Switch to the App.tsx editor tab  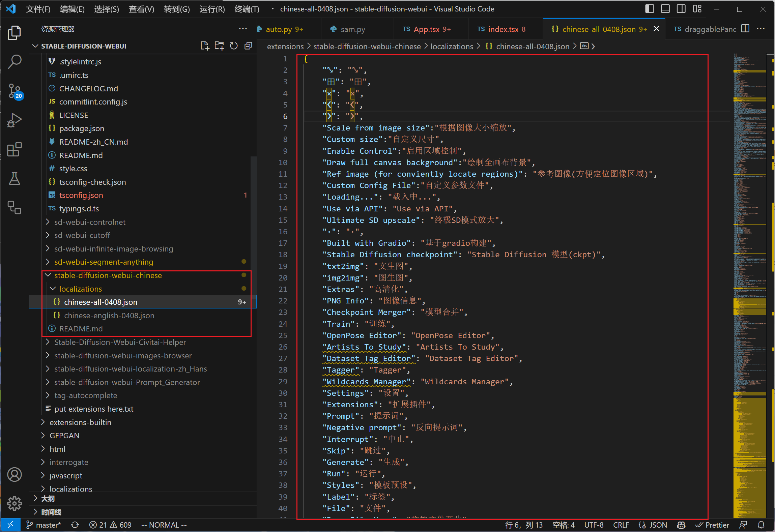(427, 29)
